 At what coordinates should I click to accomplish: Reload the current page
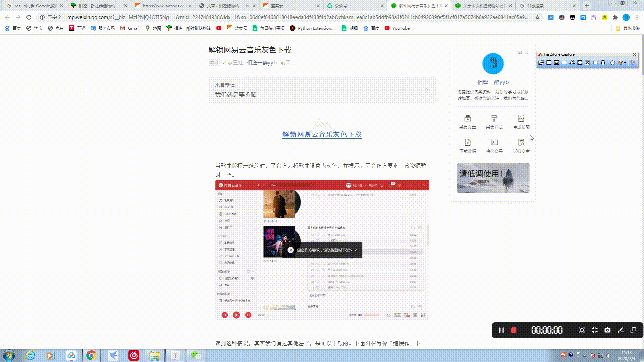point(29,17)
